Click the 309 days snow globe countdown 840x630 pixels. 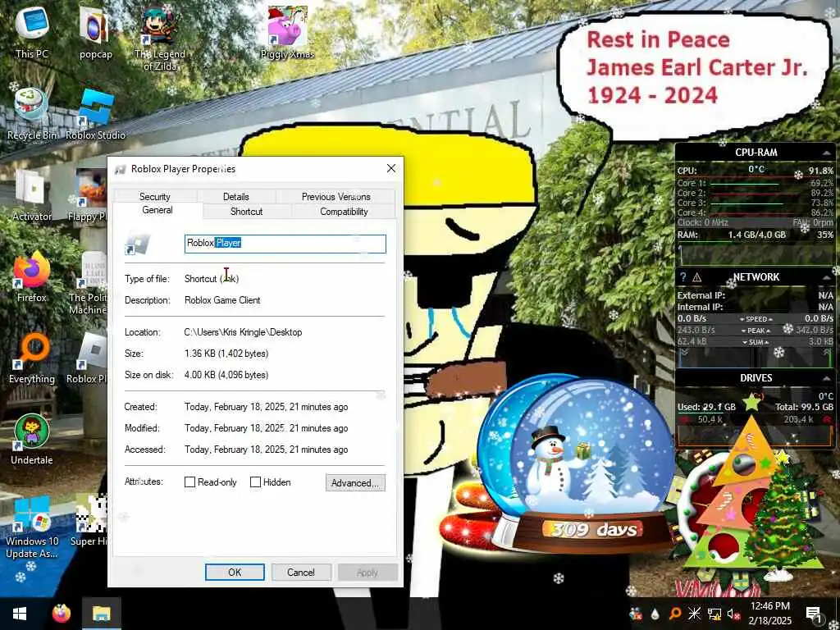coord(576,463)
